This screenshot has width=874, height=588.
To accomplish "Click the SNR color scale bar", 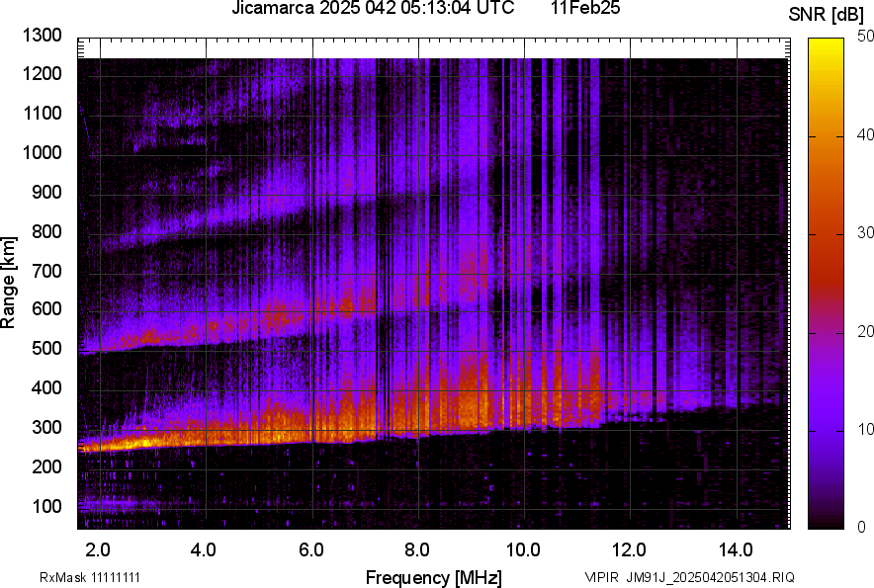I will click(x=827, y=284).
